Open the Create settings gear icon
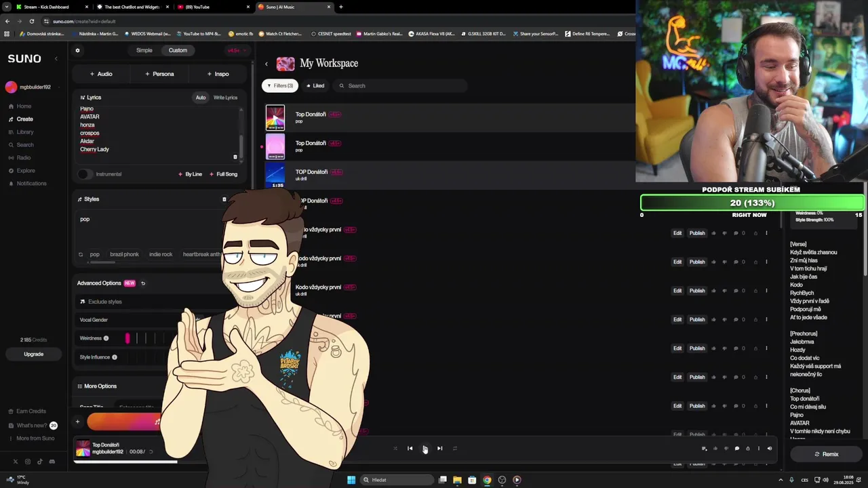The image size is (868, 488). pyautogui.click(x=77, y=50)
